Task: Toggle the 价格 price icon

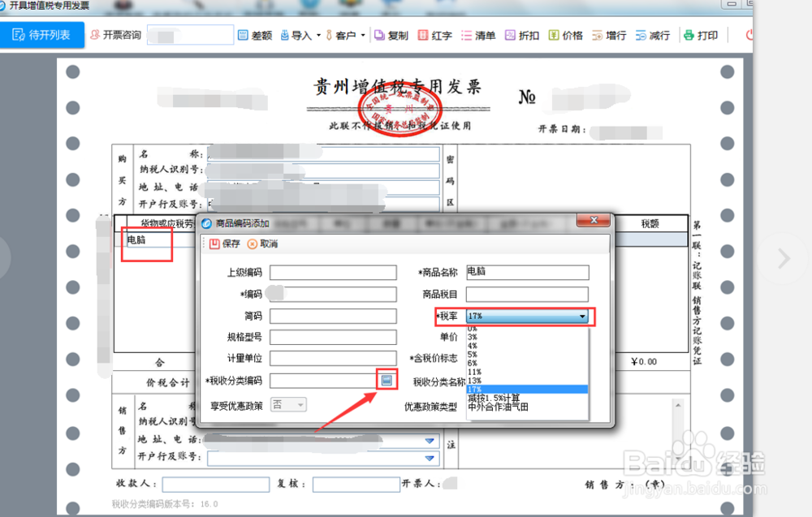Action: point(554,35)
